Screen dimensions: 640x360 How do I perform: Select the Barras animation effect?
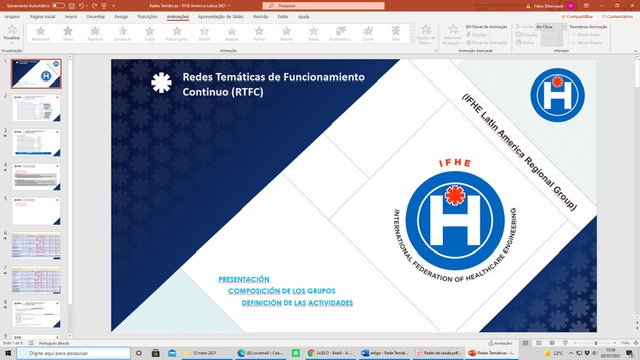click(313, 34)
